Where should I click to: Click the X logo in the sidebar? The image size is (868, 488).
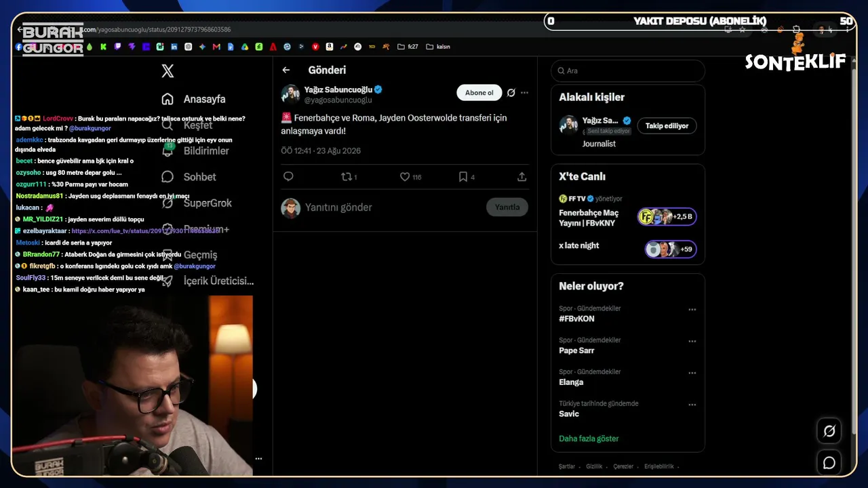(x=167, y=71)
